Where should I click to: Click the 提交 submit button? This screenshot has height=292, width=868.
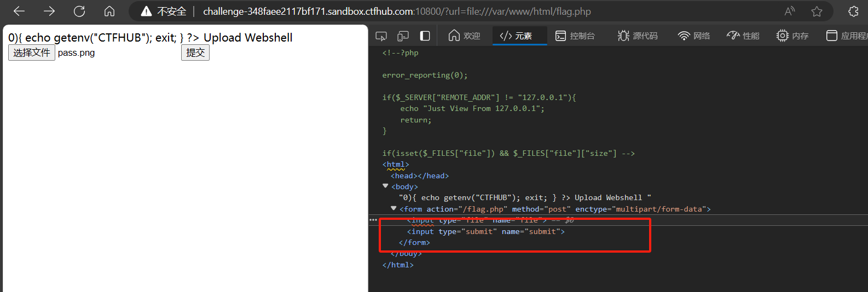coord(195,52)
